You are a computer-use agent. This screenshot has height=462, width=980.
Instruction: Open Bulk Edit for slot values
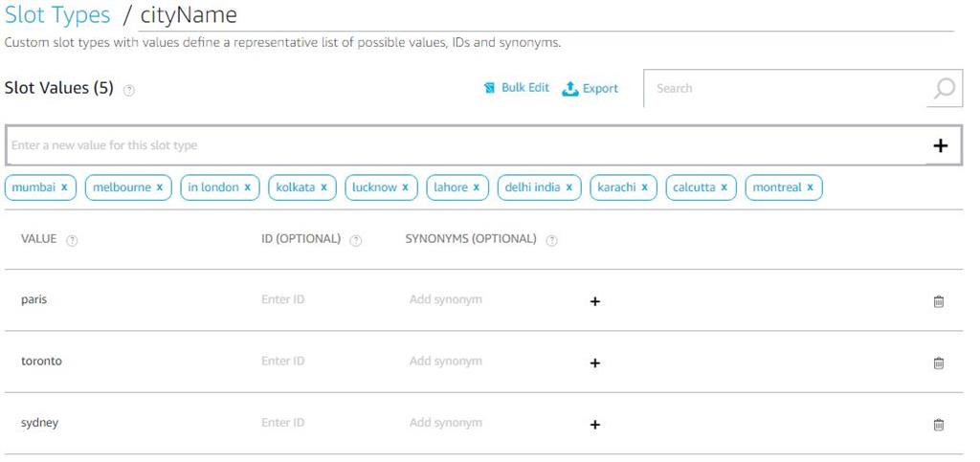[x=517, y=88]
